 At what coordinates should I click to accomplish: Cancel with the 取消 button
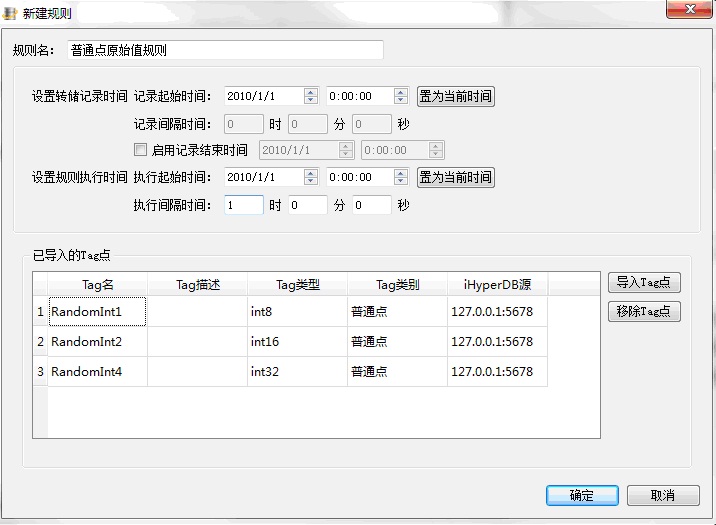pyautogui.click(x=663, y=495)
